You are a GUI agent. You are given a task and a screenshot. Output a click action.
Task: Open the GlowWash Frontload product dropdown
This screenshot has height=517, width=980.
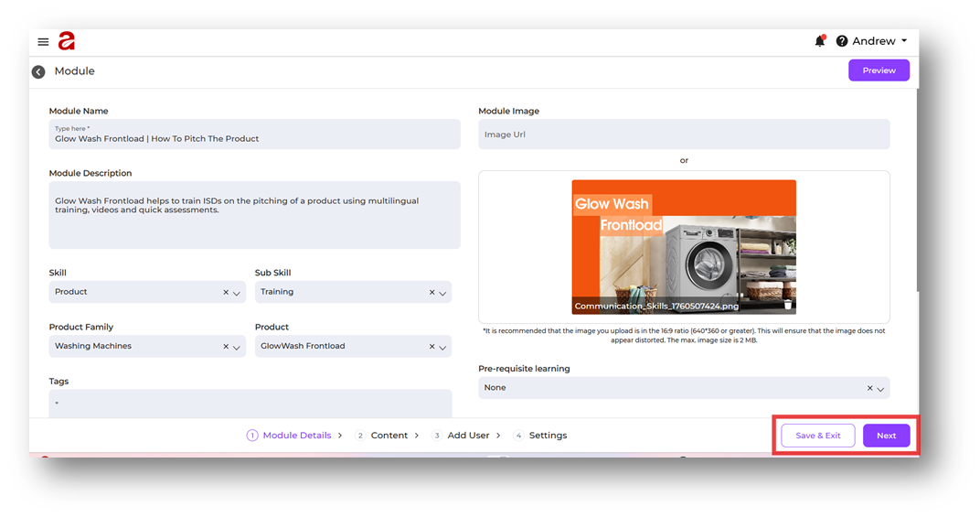[442, 347]
